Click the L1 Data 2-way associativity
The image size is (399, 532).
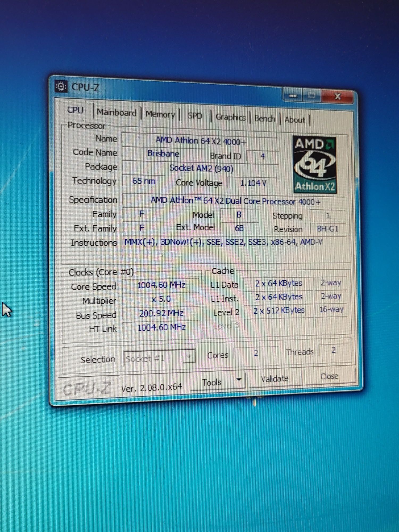point(331,282)
